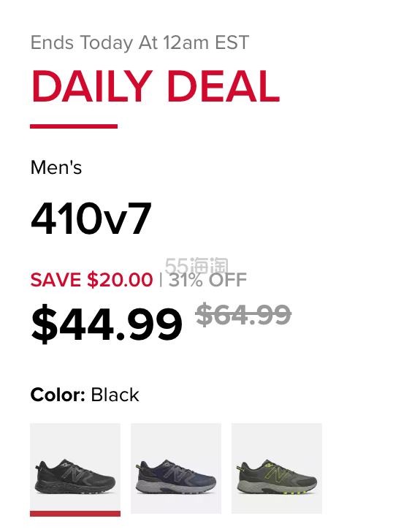Select the $44.99 sale price
The image size is (393, 532).
[x=107, y=323]
